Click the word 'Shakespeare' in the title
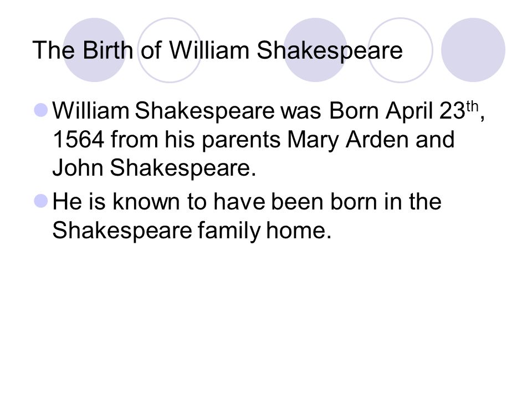Viewport: 532px width, 399px height. (329, 51)
